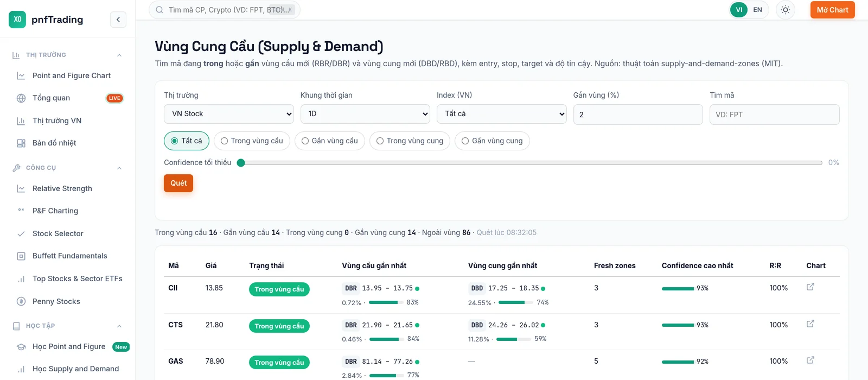
Task: Open Stock Selector from the sidebar
Action: point(58,233)
